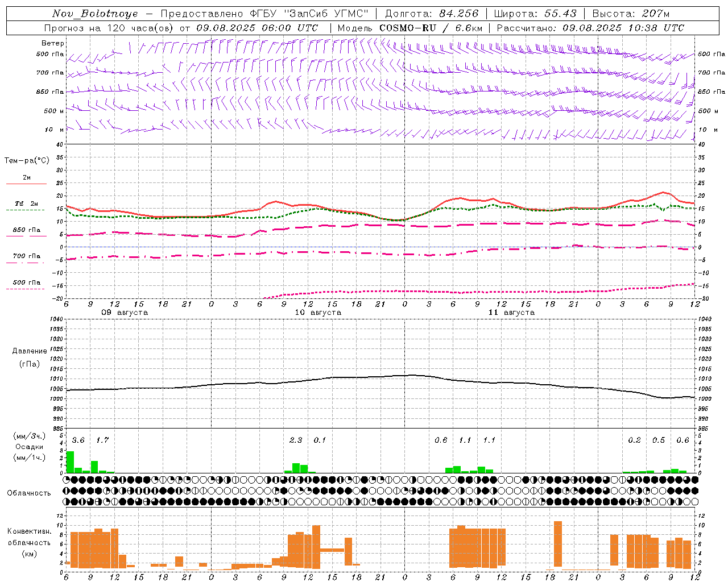Click the (мм/3ч.) precipitation unit label

pos(30,436)
